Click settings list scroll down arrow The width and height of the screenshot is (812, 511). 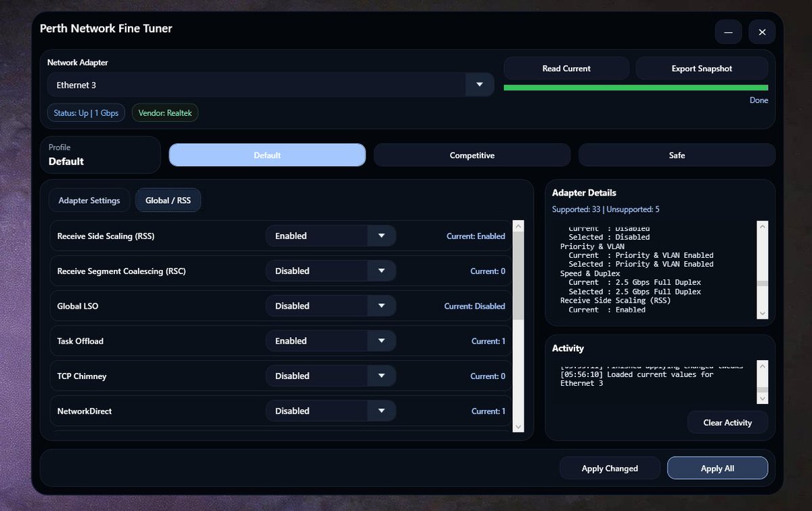(518, 426)
